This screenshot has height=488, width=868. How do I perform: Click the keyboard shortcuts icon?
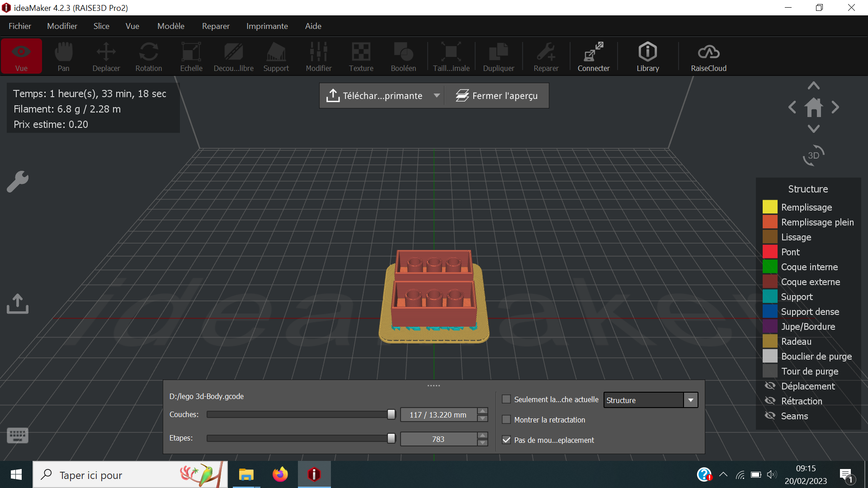pos(18,436)
